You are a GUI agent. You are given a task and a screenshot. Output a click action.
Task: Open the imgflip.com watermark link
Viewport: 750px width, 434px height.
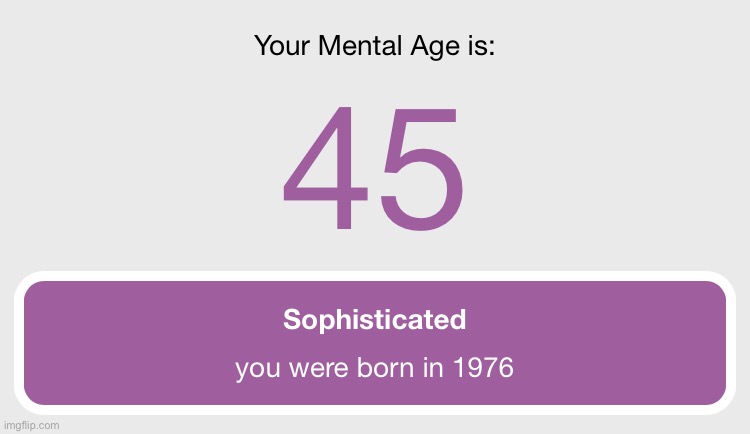31,425
